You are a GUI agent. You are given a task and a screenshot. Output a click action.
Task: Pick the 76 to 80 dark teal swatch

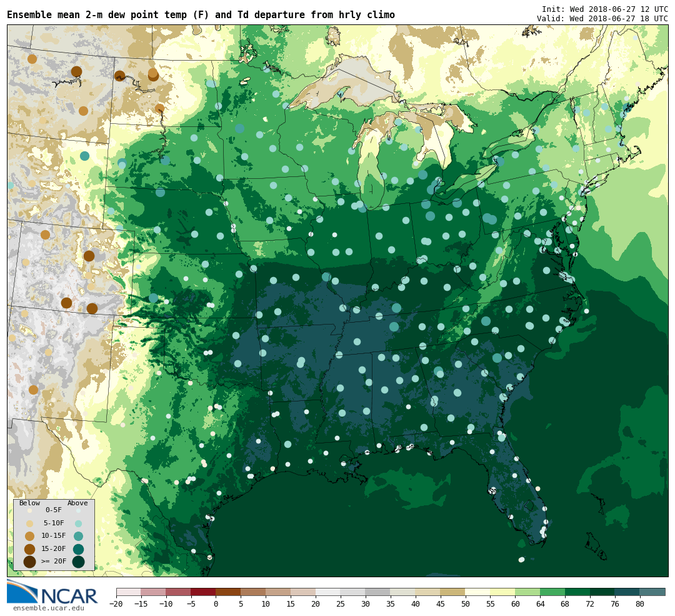(x=627, y=592)
